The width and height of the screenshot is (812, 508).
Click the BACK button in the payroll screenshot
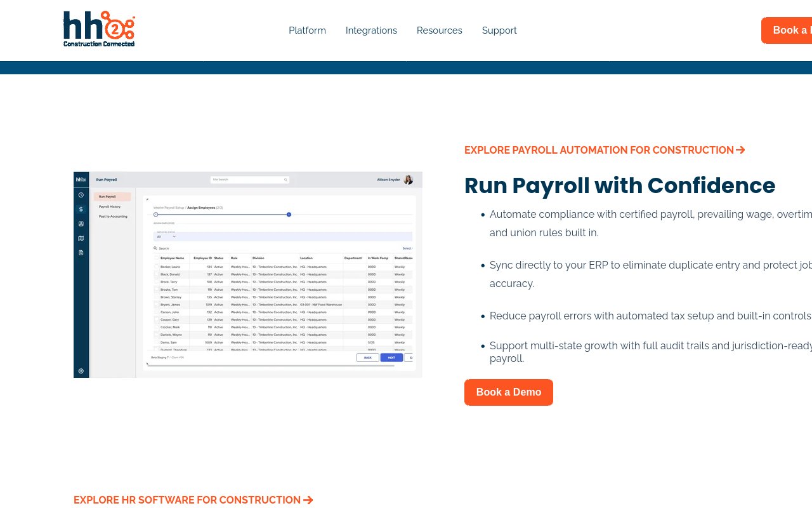tap(368, 358)
